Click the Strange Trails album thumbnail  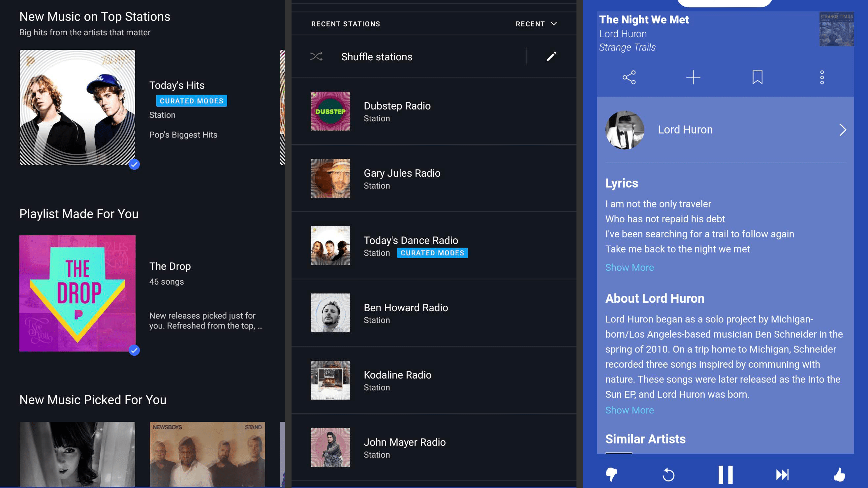[836, 29]
